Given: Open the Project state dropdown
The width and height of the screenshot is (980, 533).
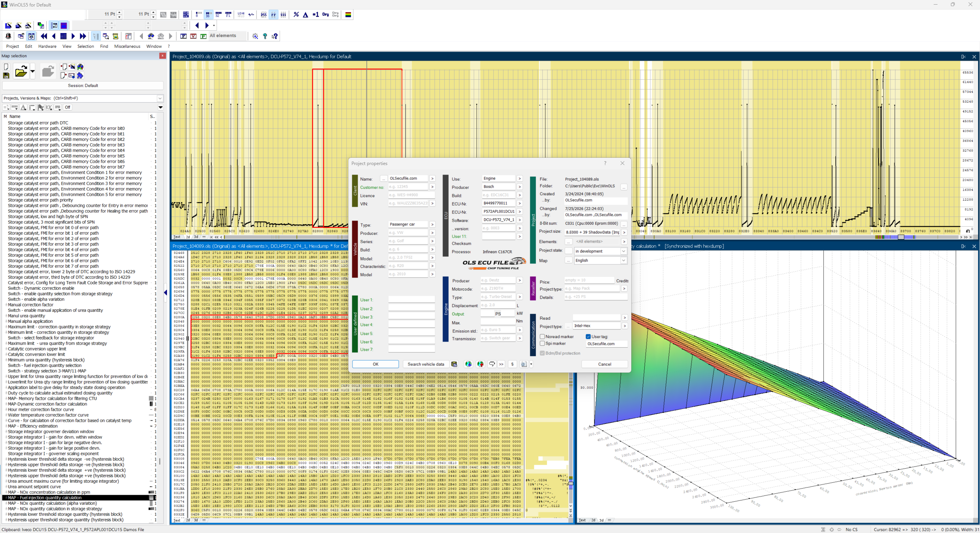Looking at the screenshot, I should click(623, 251).
